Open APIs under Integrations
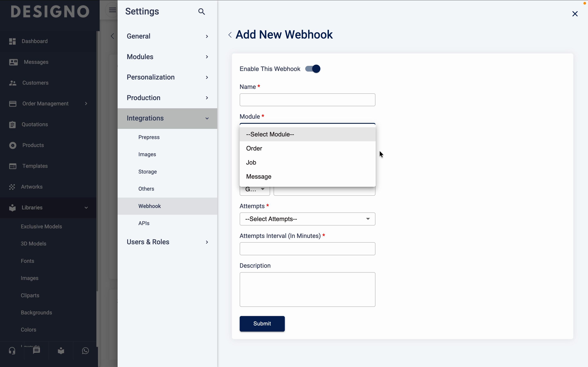 click(x=144, y=223)
